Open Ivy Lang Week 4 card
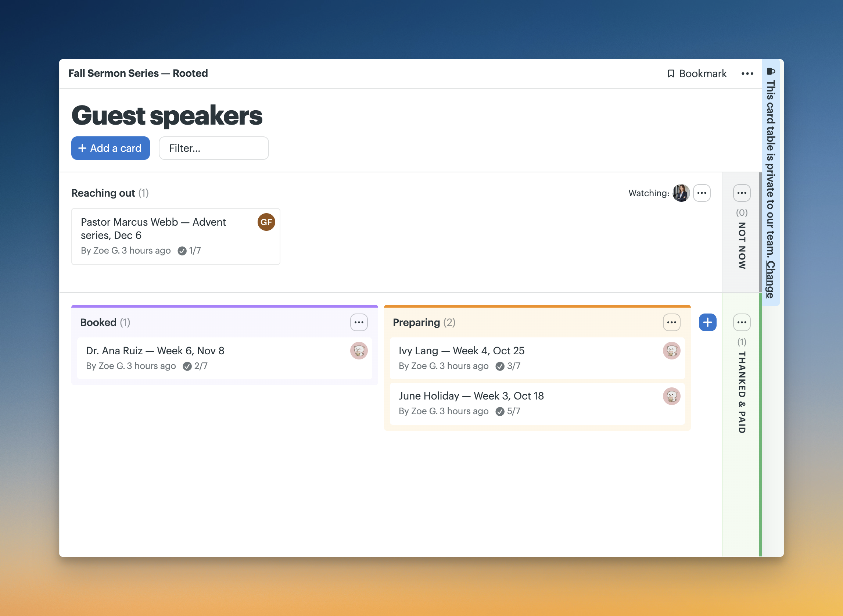 tap(537, 359)
